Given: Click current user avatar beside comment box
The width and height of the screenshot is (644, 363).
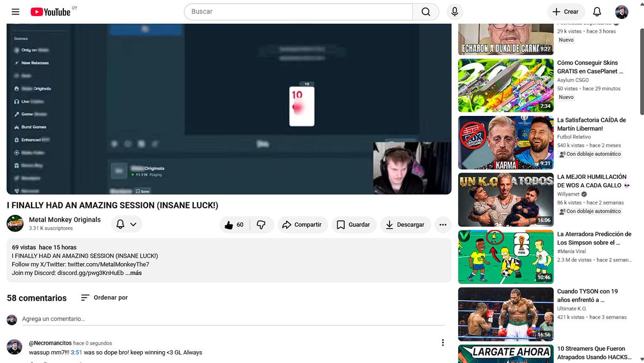Looking at the screenshot, I should (12, 320).
